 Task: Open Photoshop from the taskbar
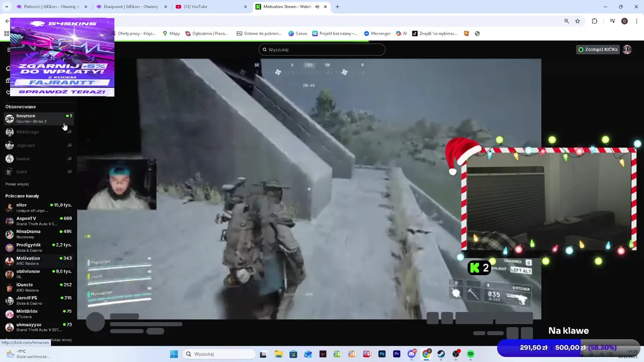tap(382, 354)
